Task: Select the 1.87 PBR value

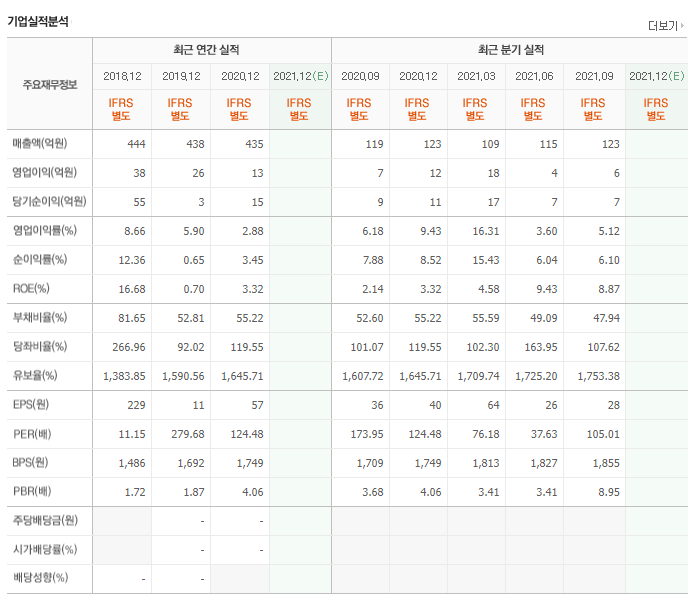Action: [x=194, y=492]
